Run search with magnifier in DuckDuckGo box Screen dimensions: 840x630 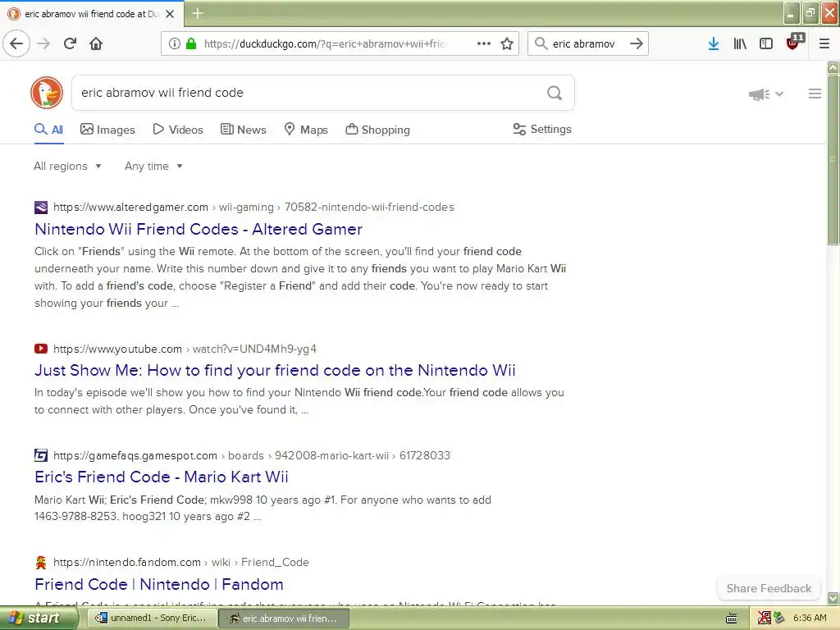click(555, 93)
